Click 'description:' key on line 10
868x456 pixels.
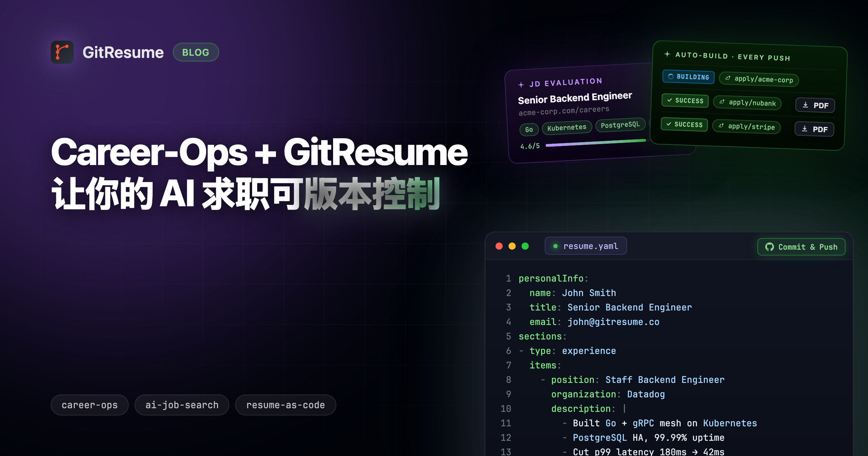(583, 409)
